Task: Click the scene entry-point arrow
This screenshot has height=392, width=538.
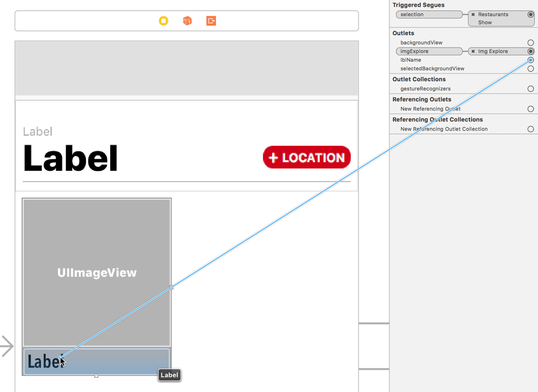Action: [x=7, y=346]
